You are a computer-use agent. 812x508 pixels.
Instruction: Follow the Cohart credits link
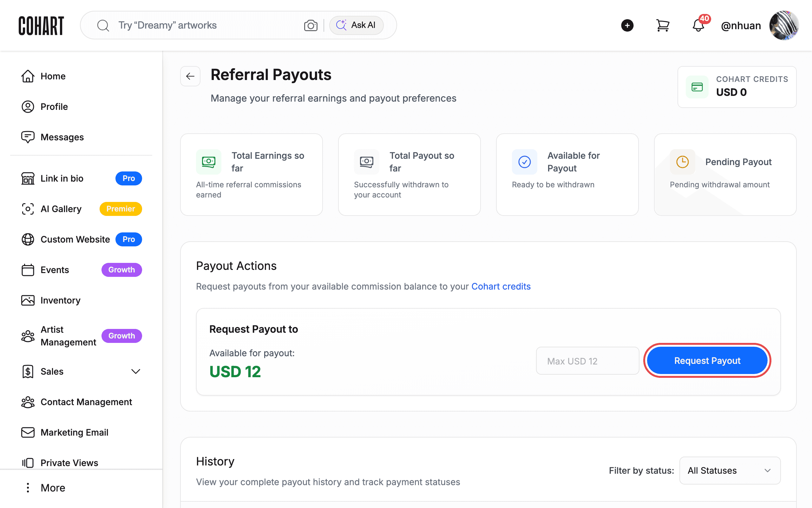coord(501,287)
